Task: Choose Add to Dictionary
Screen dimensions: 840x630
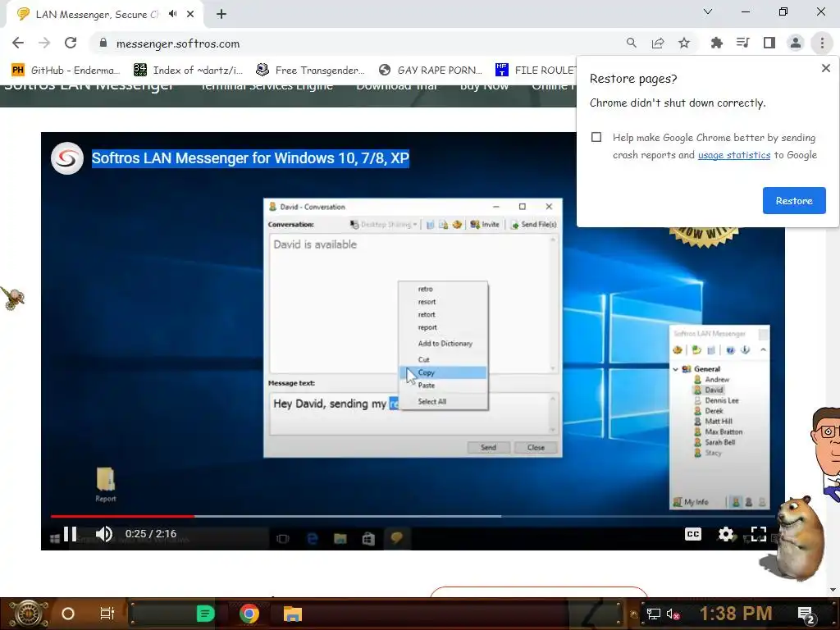Action: [445, 344]
